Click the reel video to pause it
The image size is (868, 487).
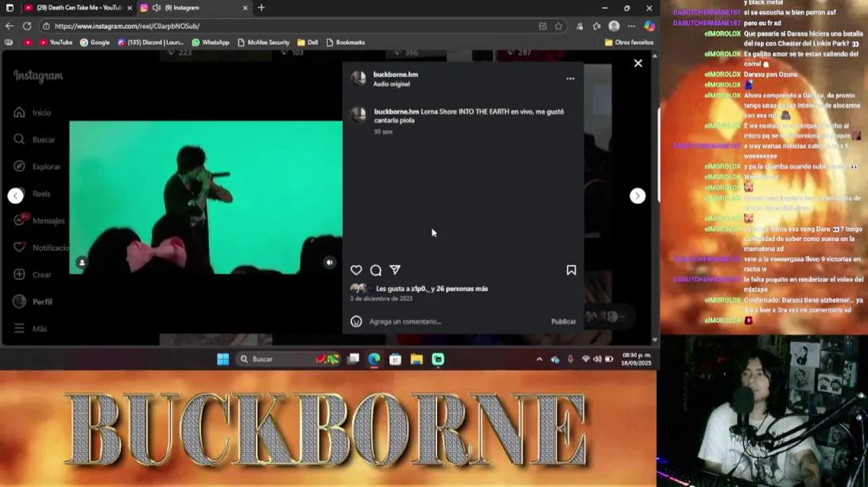click(206, 198)
